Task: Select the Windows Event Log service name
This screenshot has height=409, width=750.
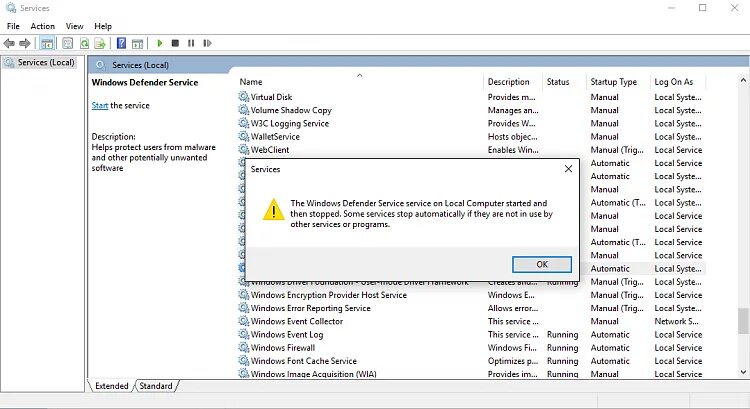Action: pyautogui.click(x=287, y=334)
